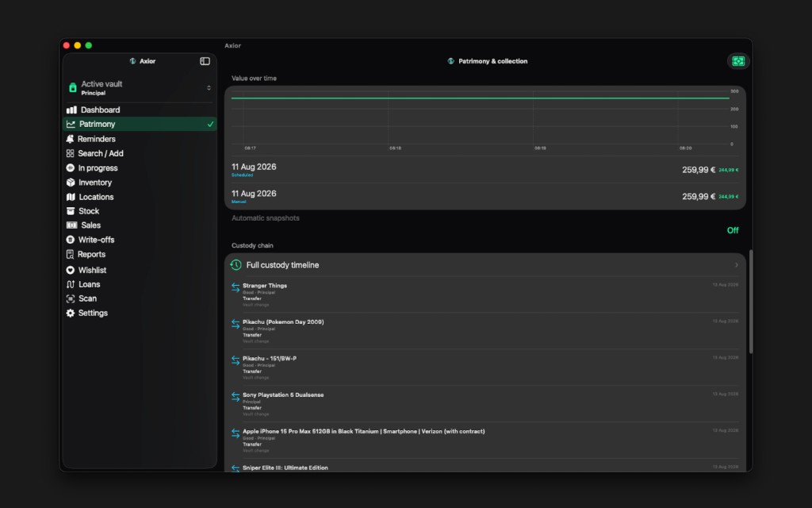
Task: Click the green vault lock icon
Action: [72, 87]
